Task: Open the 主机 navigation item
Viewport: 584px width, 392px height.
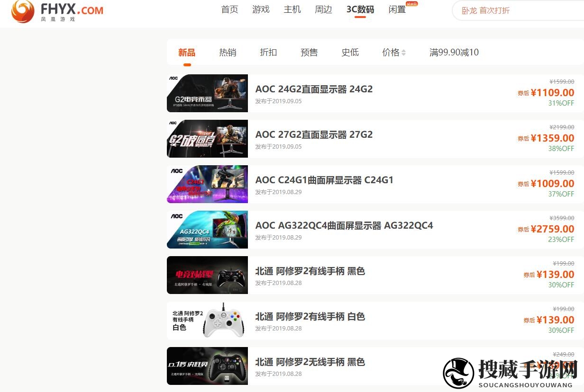Action: [292, 9]
